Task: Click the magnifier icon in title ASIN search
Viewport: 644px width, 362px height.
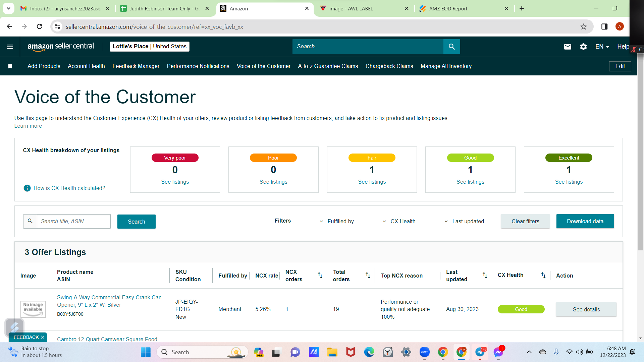Action: coord(30,221)
